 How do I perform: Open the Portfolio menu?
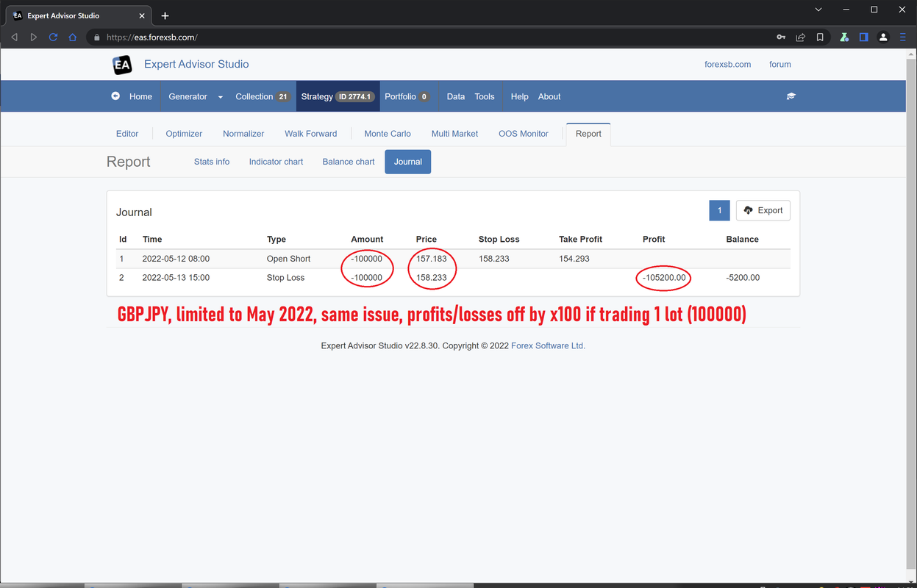[x=407, y=96]
